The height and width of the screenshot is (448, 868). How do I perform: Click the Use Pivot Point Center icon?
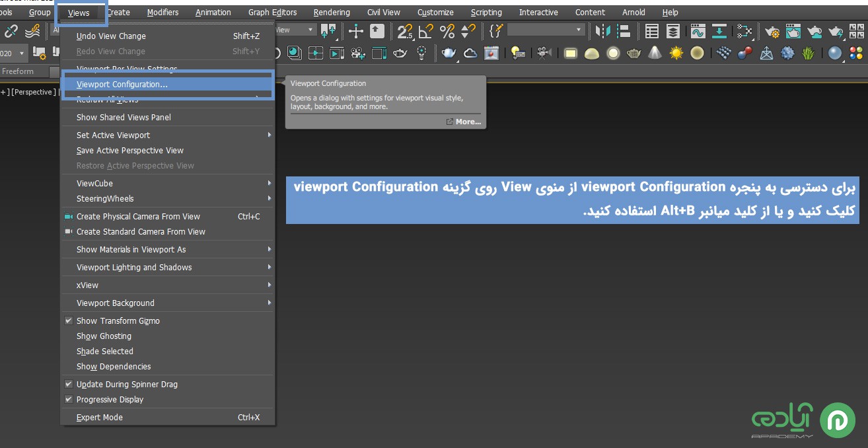328,30
